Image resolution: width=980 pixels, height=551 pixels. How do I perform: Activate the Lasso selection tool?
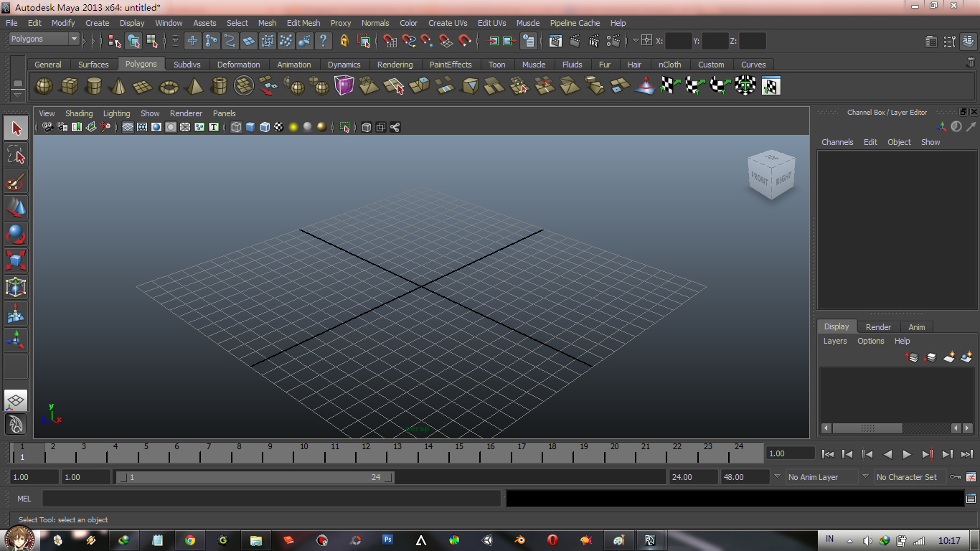tap(16, 154)
